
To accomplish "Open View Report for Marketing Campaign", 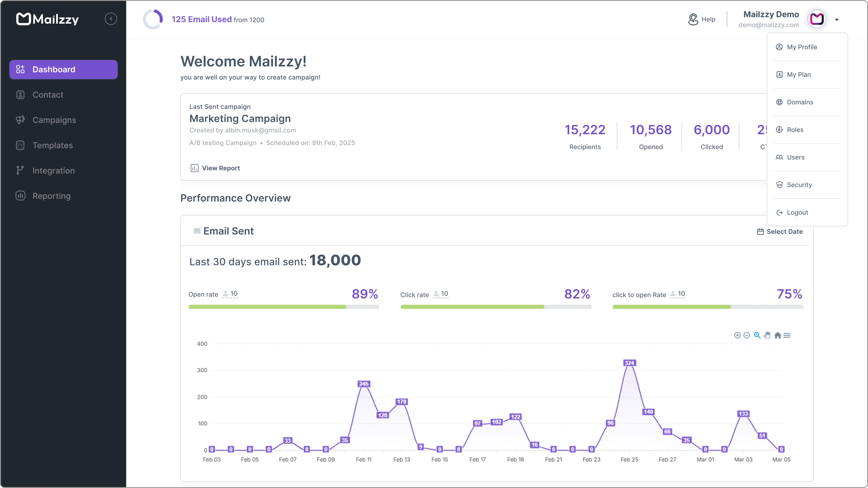I will 215,168.
